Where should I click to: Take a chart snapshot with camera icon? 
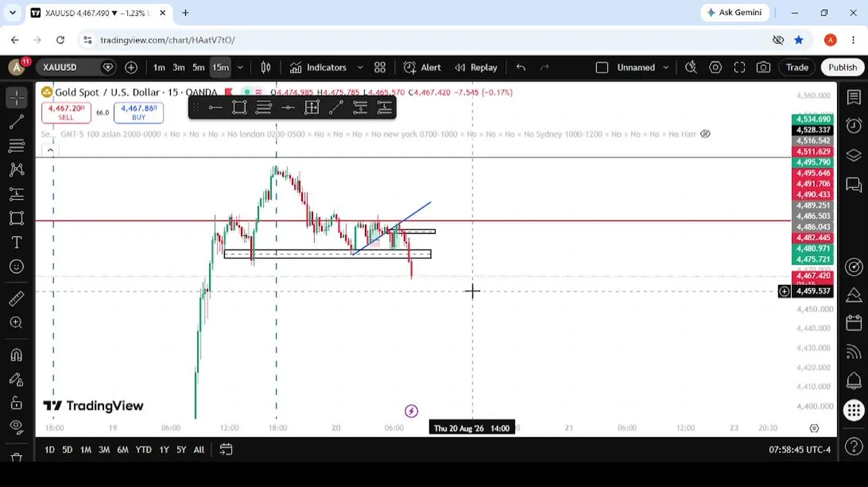[x=763, y=67]
